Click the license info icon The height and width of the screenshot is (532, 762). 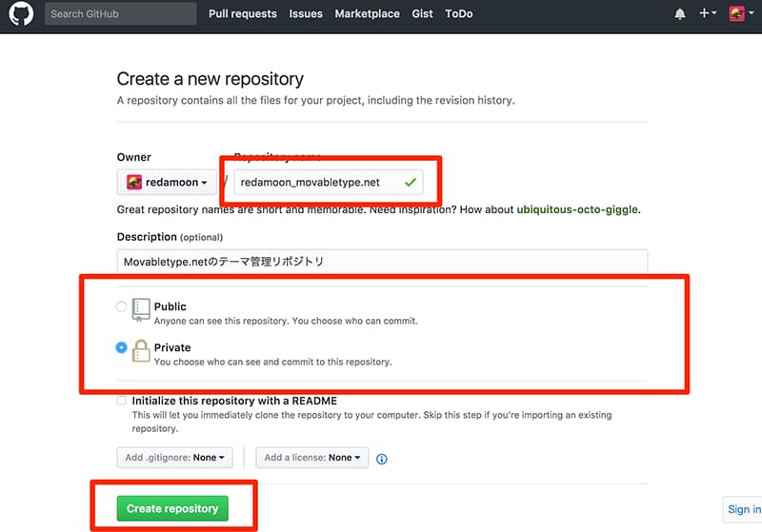(382, 459)
